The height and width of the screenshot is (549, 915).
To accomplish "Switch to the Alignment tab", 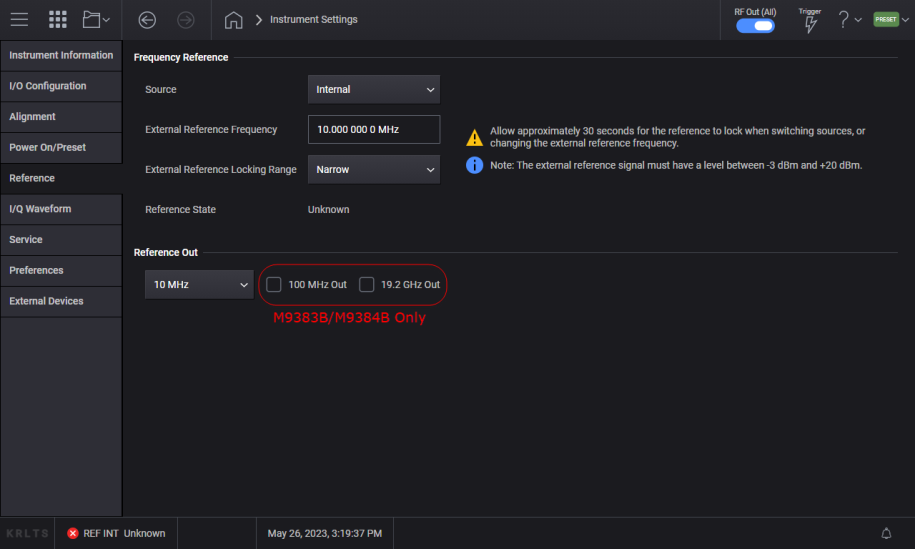I will (x=61, y=117).
